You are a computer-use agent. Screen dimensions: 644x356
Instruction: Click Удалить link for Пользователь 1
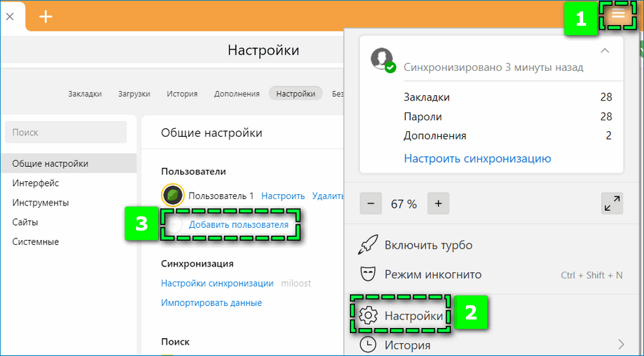[327, 196]
